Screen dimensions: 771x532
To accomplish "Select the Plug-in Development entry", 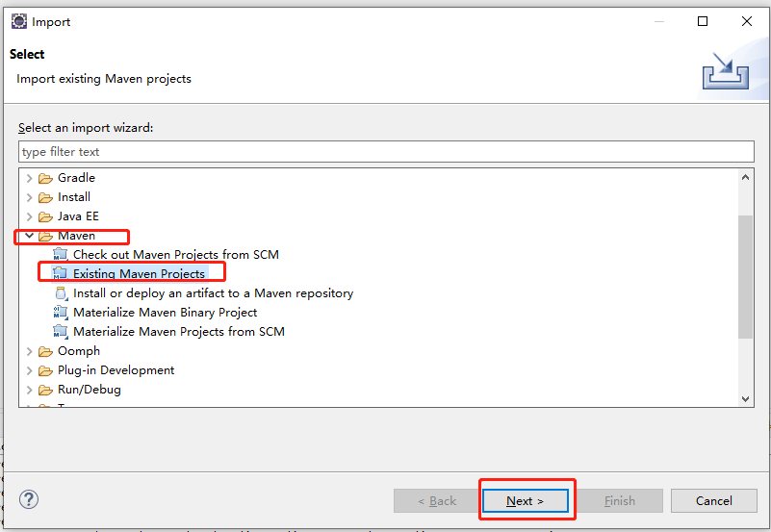I will click(x=116, y=369).
